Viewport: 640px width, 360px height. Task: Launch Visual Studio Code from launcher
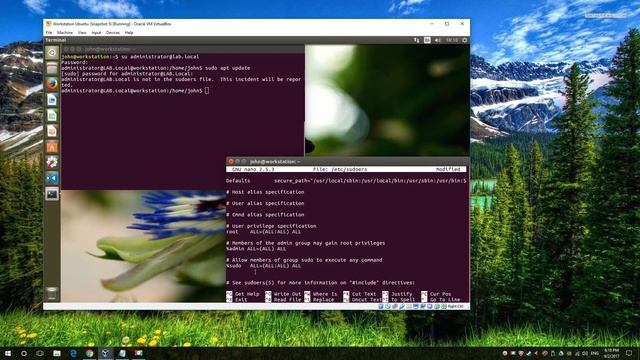point(52,178)
